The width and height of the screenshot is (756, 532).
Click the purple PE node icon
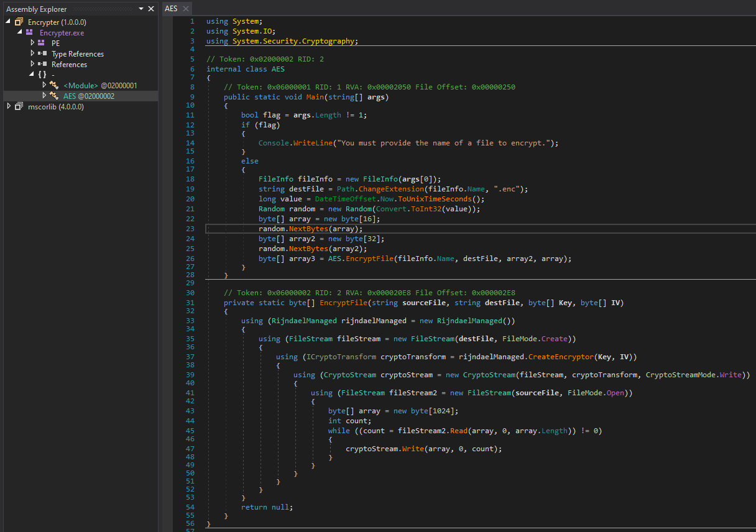pos(41,44)
